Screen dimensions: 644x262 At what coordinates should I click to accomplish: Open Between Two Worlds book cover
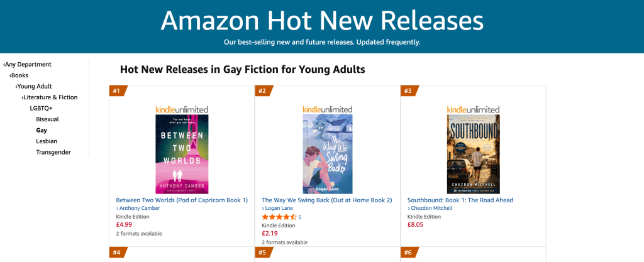[182, 154]
